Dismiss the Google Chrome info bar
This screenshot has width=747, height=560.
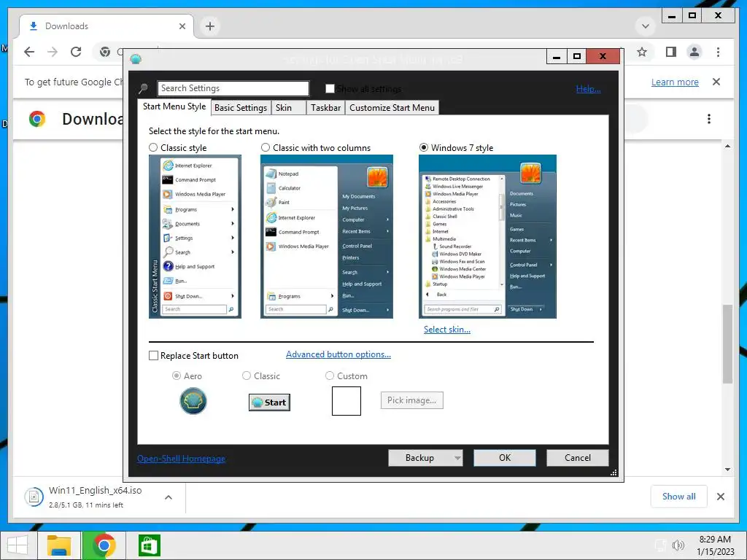(x=716, y=82)
